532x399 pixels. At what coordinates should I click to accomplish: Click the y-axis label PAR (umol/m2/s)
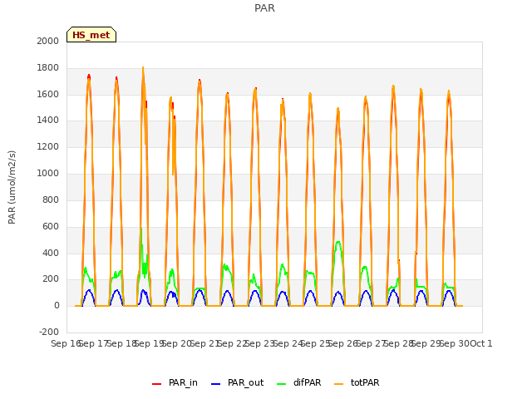[12, 187]
